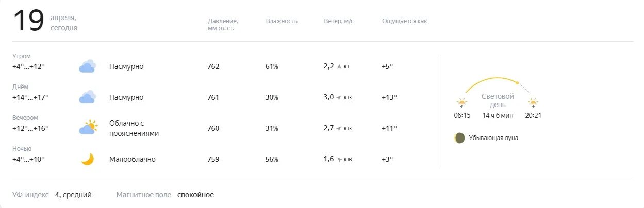Image resolution: width=644 pixels, height=208 pixels.
Task: Click the УФ-индекс value 4, средний
Action: coord(73,195)
